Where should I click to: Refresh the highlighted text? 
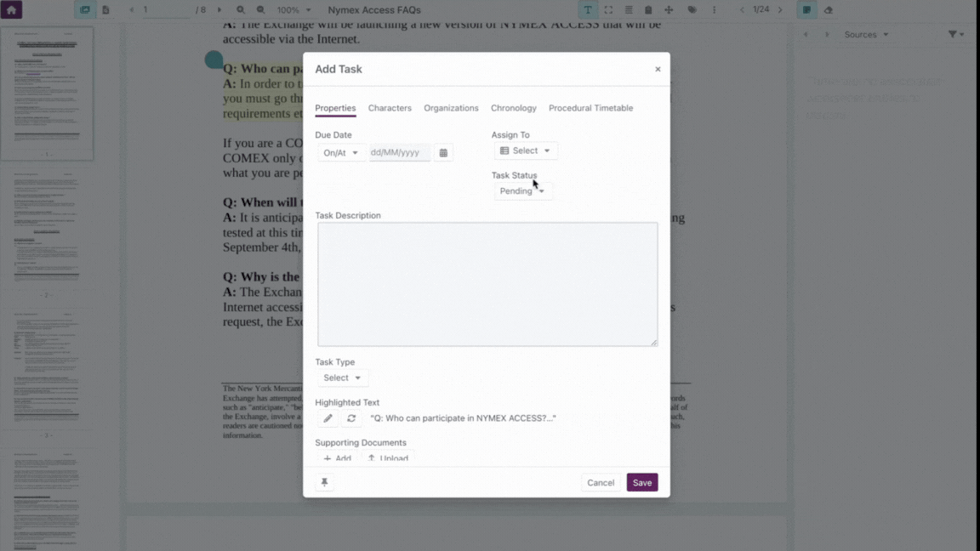click(351, 418)
